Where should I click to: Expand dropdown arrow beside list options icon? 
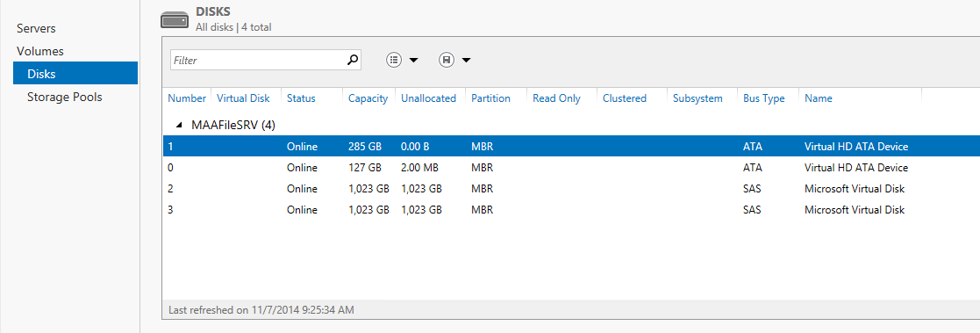413,61
